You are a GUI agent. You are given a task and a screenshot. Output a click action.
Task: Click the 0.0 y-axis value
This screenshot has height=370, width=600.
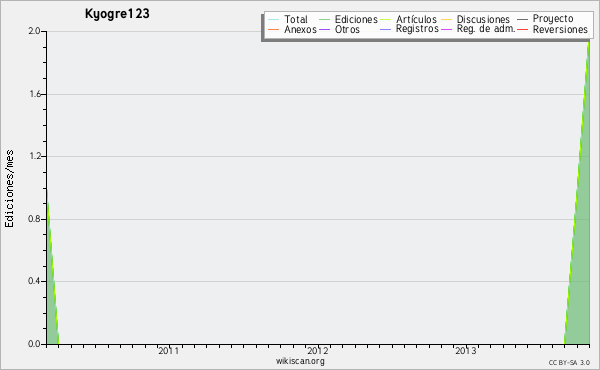click(x=34, y=344)
